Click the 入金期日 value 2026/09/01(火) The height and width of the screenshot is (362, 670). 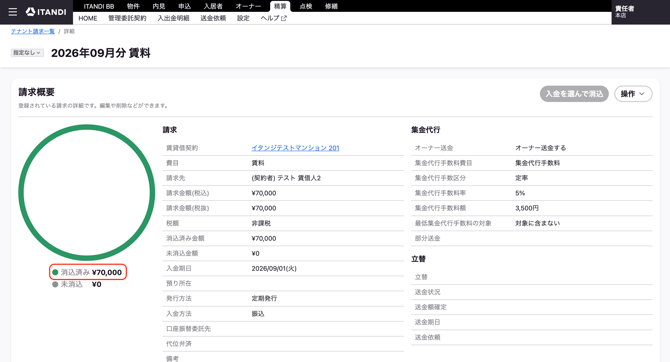click(274, 268)
